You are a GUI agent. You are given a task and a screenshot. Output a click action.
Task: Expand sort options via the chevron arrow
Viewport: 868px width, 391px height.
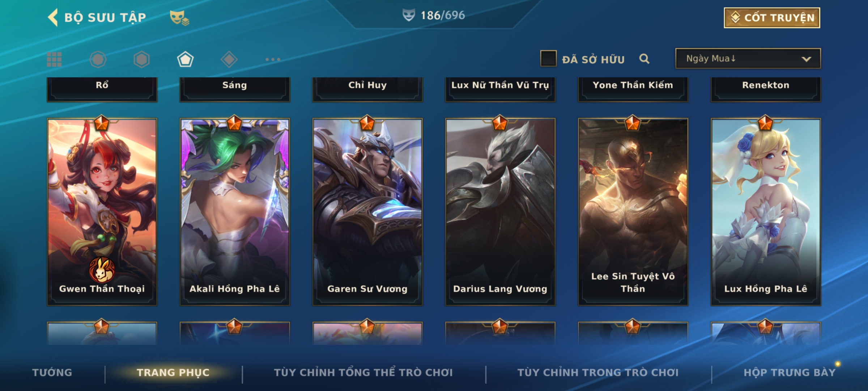coord(806,59)
